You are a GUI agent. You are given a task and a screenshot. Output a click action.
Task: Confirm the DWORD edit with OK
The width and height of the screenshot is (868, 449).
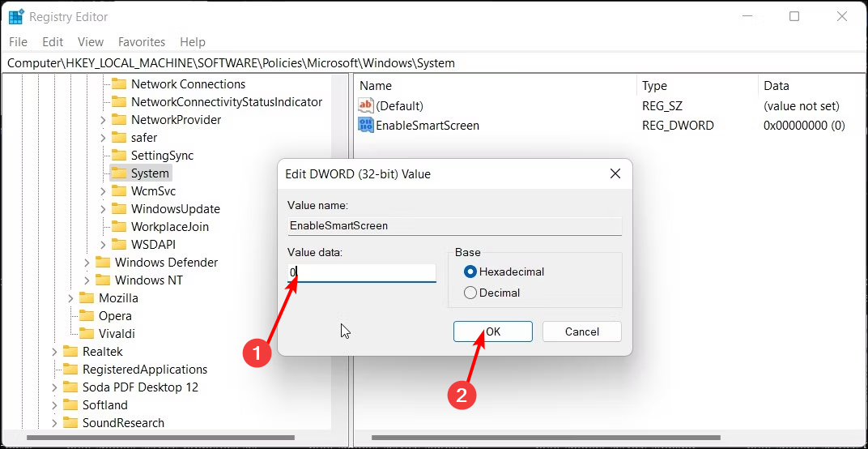coord(492,331)
